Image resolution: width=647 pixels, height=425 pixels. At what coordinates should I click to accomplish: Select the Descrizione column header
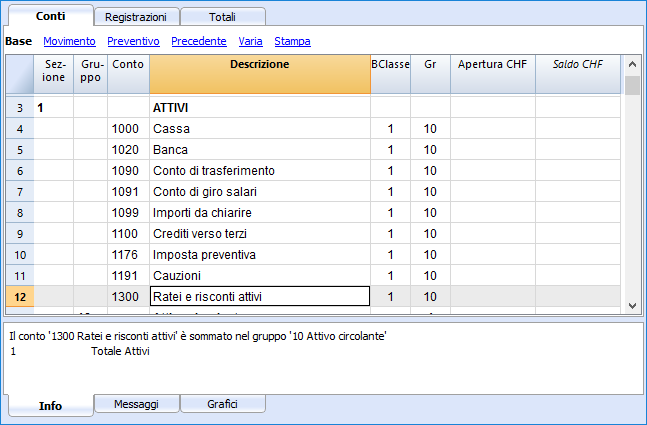pos(260,74)
